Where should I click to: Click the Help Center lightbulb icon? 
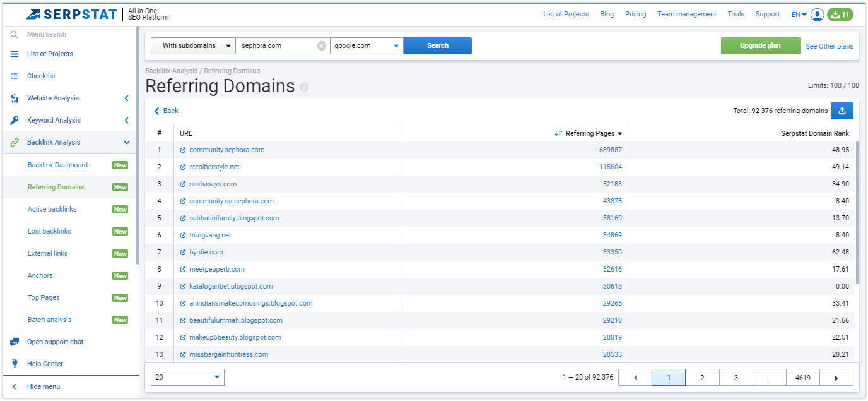tap(15, 364)
